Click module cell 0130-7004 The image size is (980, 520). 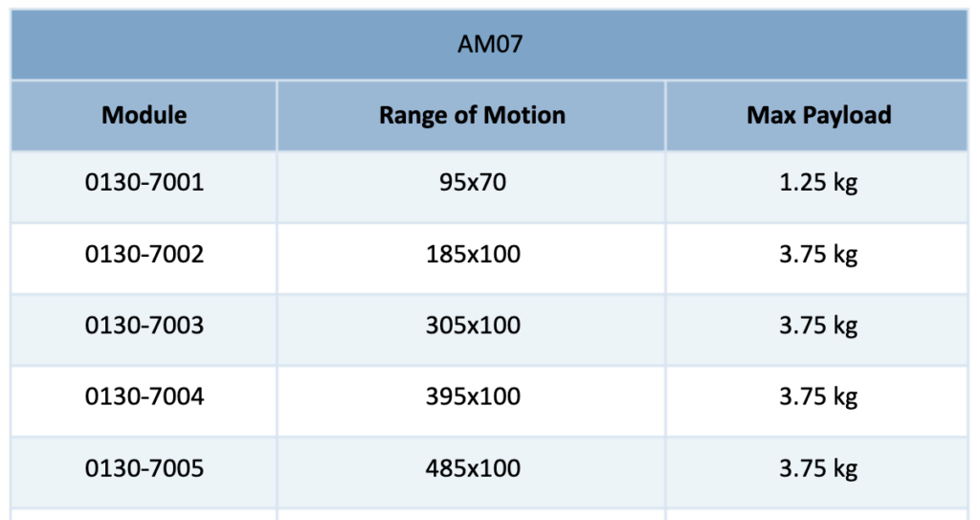144,401
